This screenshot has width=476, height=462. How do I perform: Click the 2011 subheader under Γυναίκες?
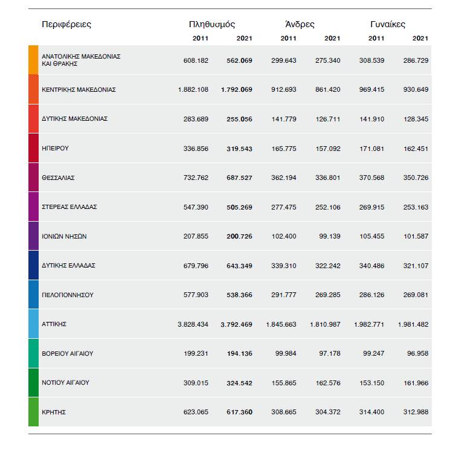(x=376, y=39)
